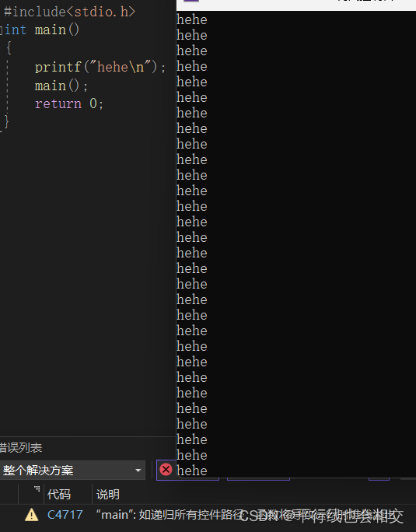Viewport: 416px width, 532px height.
Task: Click the first hehe line in console
Action: (x=192, y=19)
